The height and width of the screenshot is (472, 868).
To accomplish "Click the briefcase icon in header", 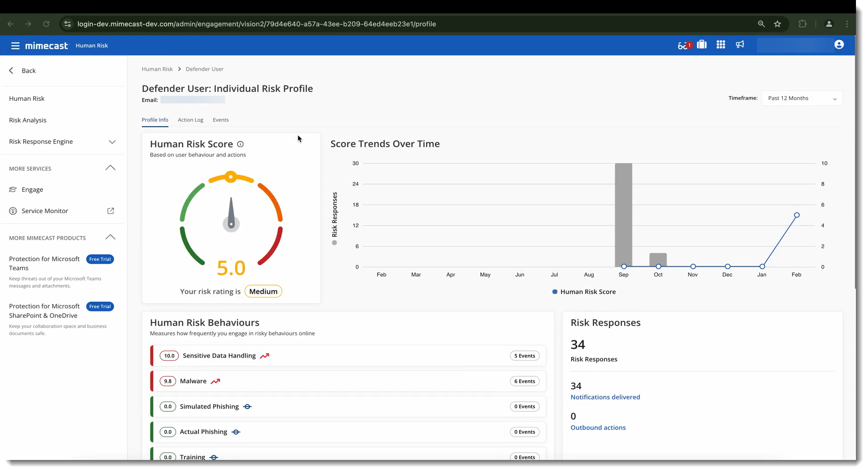I will click(x=702, y=45).
